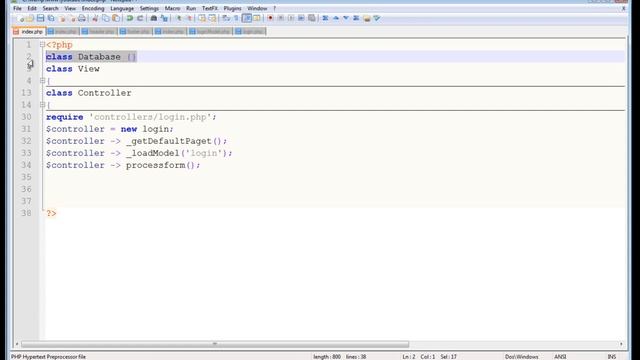Image resolution: width=640 pixels, height=360 pixels.
Task: Open the File menu
Action: point(17,8)
